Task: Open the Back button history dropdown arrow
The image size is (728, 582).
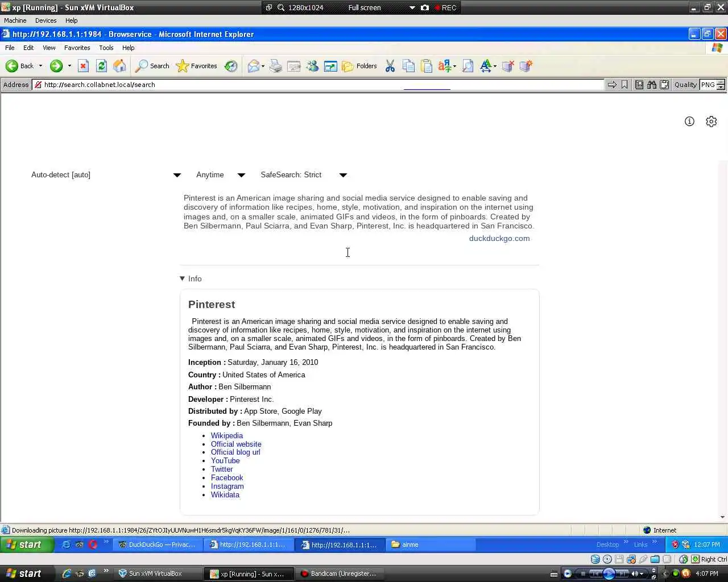Action: (x=40, y=66)
